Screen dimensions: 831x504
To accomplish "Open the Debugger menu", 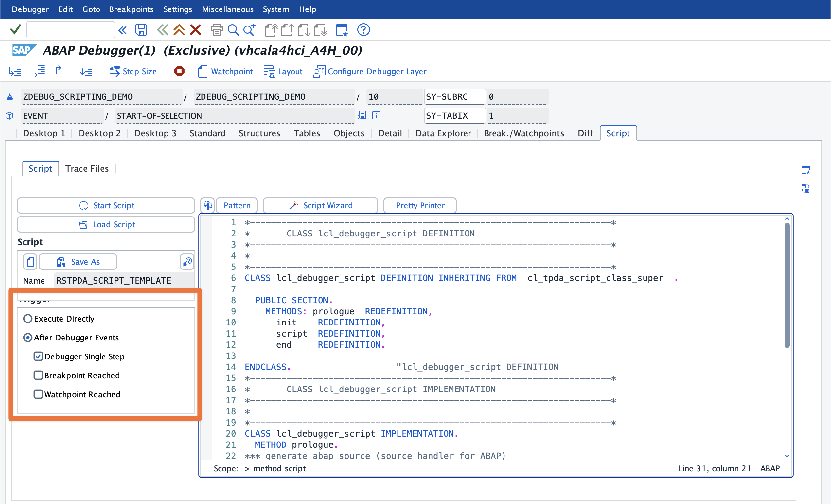I will [x=30, y=9].
